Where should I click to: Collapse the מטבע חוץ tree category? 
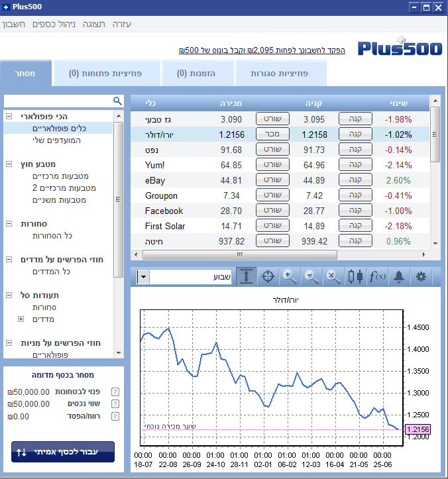pos(9,164)
